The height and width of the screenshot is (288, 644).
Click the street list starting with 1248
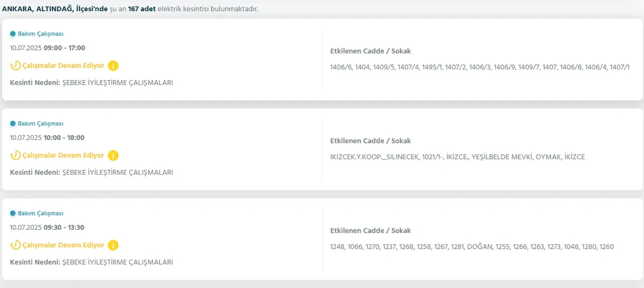pos(472,247)
